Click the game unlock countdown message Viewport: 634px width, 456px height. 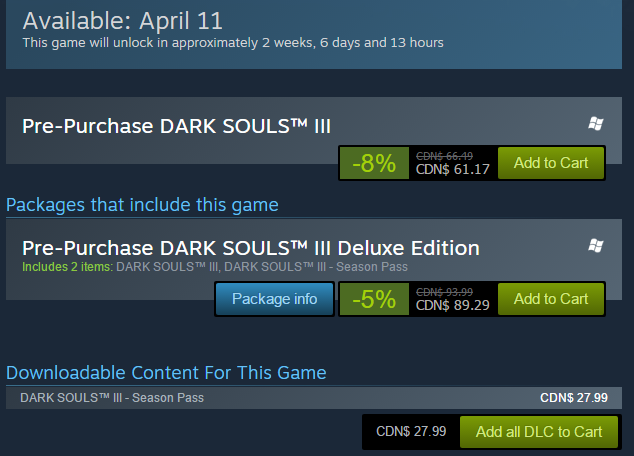tap(233, 43)
